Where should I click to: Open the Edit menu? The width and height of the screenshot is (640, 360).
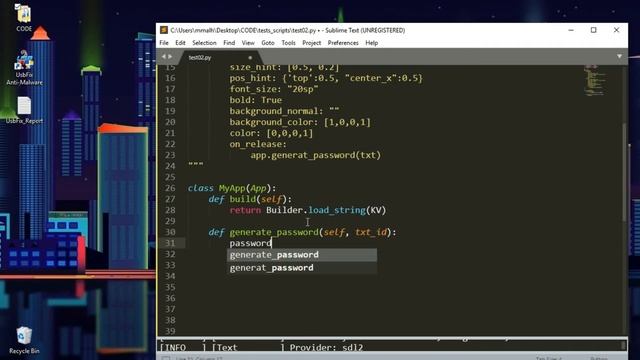point(180,43)
